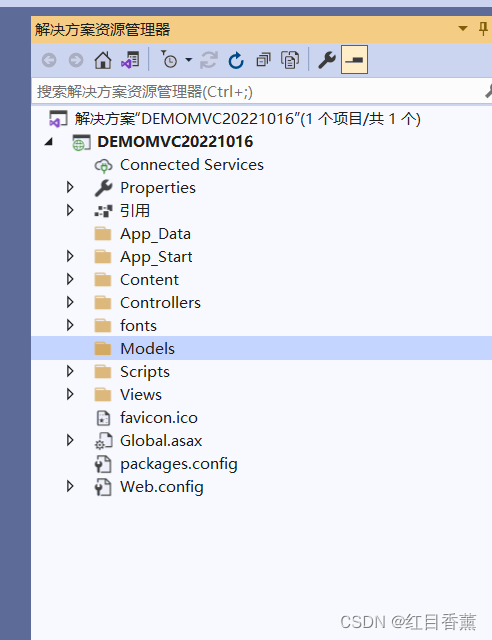Open the panel window position dropdown arrow
Viewport: 492px width, 640px height.
tap(463, 29)
